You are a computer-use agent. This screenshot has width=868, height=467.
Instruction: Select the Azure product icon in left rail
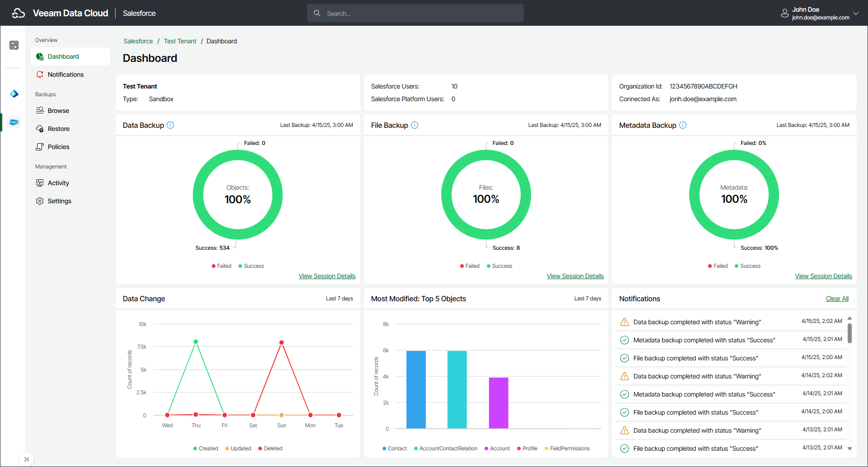14,93
